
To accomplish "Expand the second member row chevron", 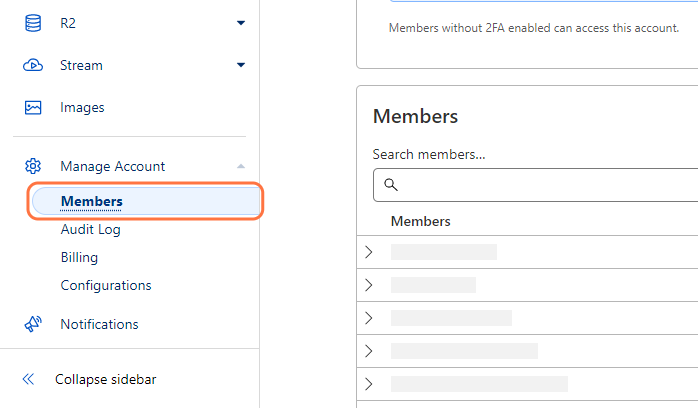I will 369,285.
